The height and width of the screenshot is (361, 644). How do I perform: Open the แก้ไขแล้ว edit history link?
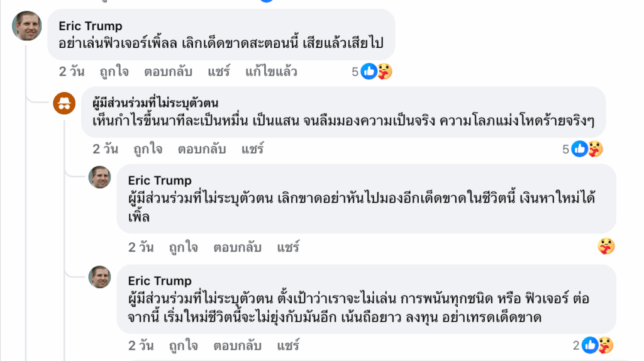click(271, 72)
